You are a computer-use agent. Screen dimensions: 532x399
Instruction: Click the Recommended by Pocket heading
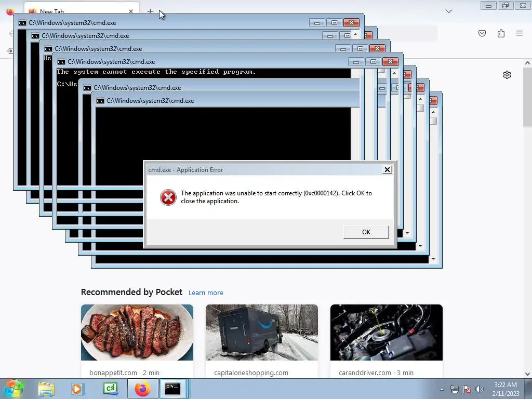[x=131, y=292]
